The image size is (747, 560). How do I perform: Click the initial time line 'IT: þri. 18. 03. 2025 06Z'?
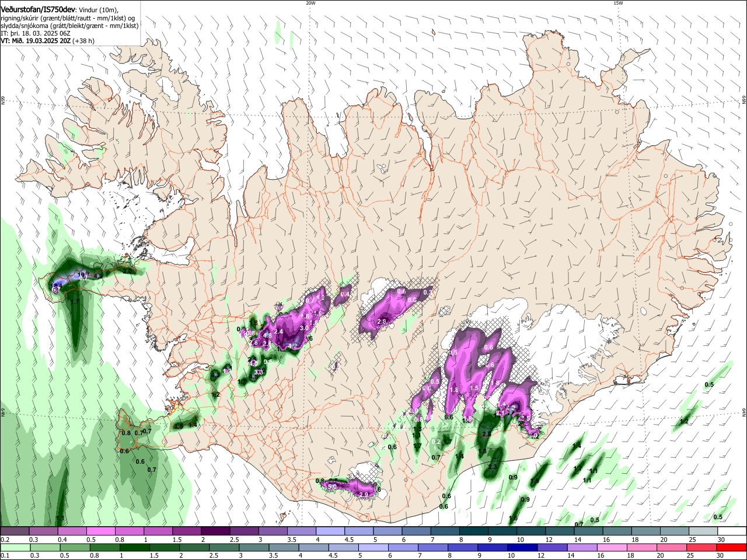point(36,34)
